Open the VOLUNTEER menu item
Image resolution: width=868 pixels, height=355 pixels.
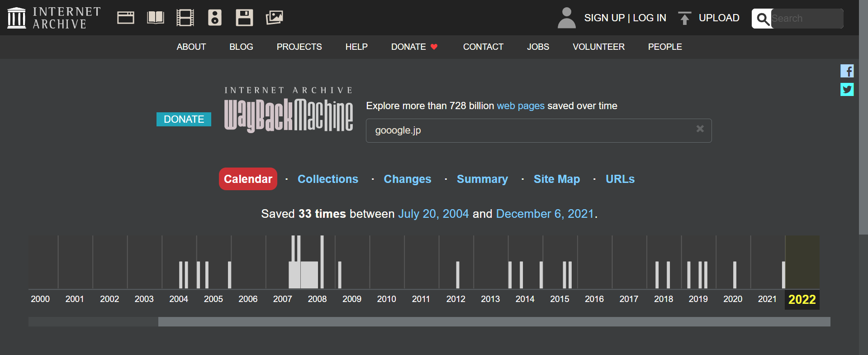pyautogui.click(x=598, y=47)
